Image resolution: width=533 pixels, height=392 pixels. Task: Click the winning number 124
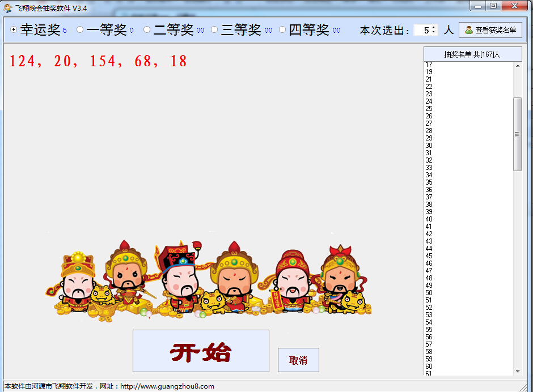(x=22, y=61)
